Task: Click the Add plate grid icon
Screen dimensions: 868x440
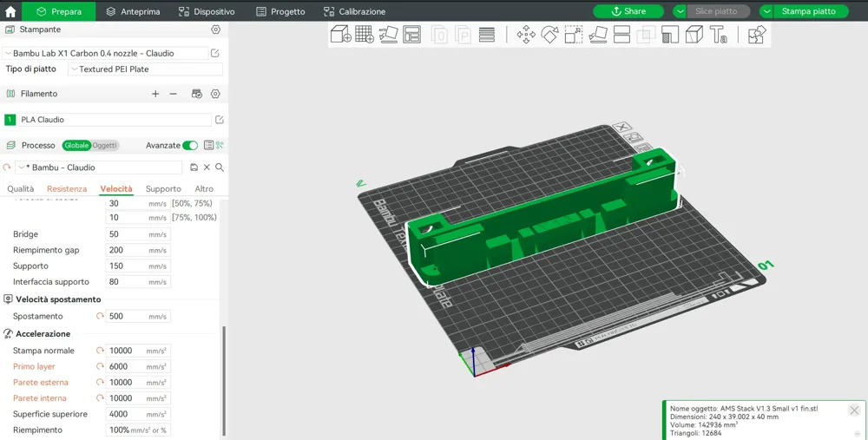Action: 365,35
